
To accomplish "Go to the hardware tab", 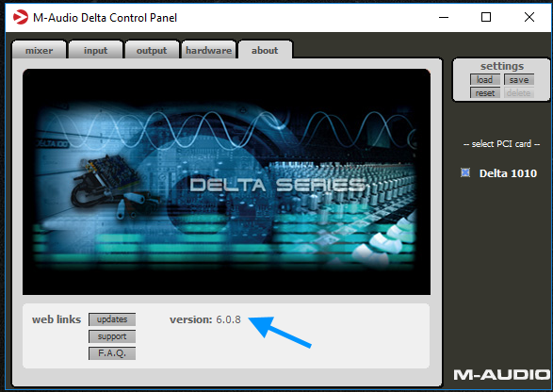I will (208, 50).
